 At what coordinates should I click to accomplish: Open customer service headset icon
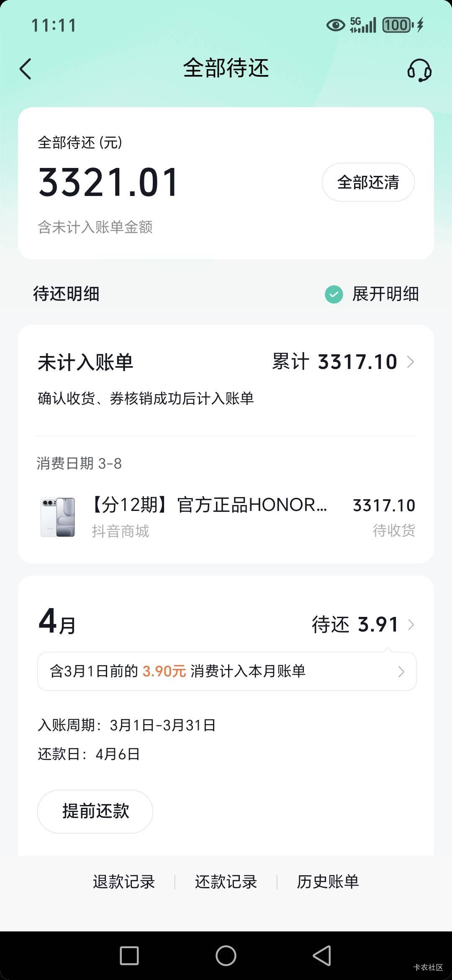pos(419,70)
